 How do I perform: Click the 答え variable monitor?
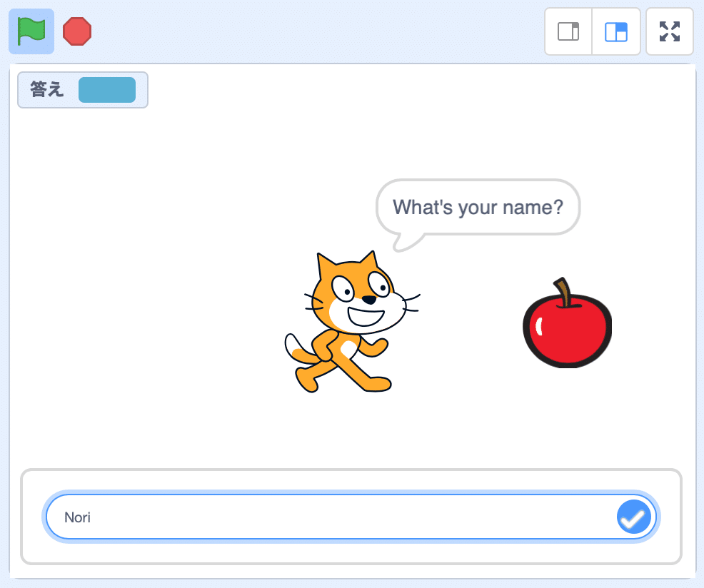pos(83,90)
